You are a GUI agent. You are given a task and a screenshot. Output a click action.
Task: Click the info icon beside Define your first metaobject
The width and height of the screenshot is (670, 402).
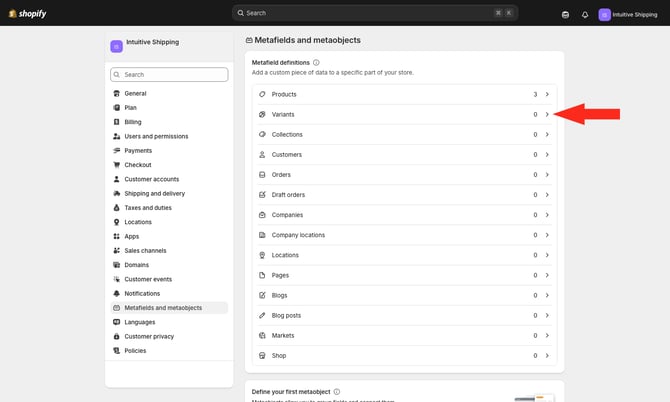[x=337, y=392]
